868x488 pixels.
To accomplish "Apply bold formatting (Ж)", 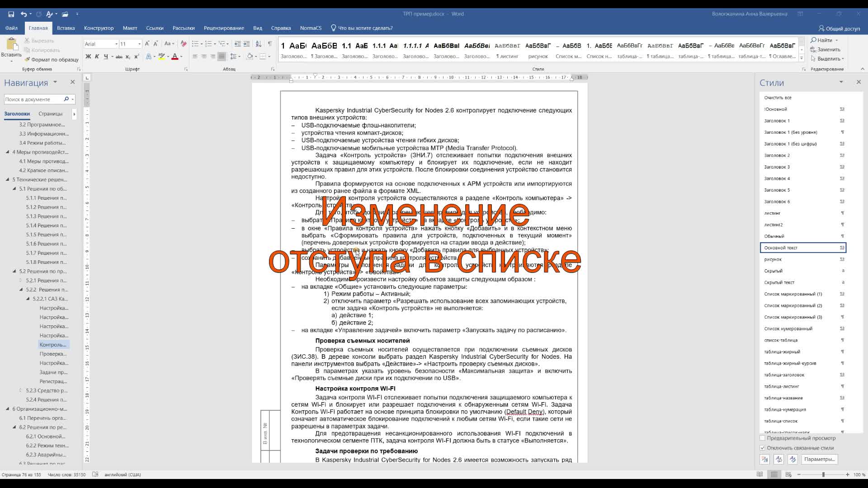I will pos(89,56).
